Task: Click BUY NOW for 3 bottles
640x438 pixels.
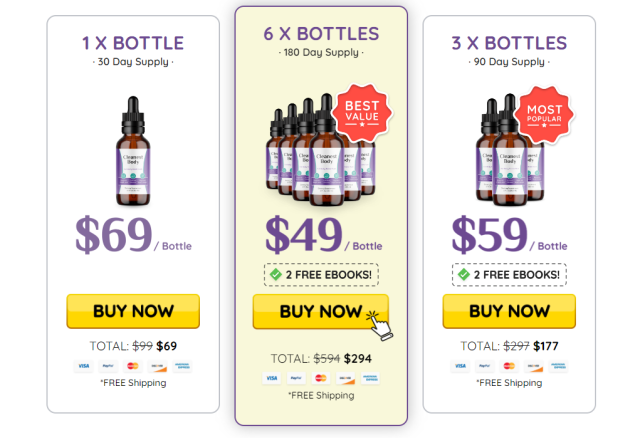Action: point(509,311)
